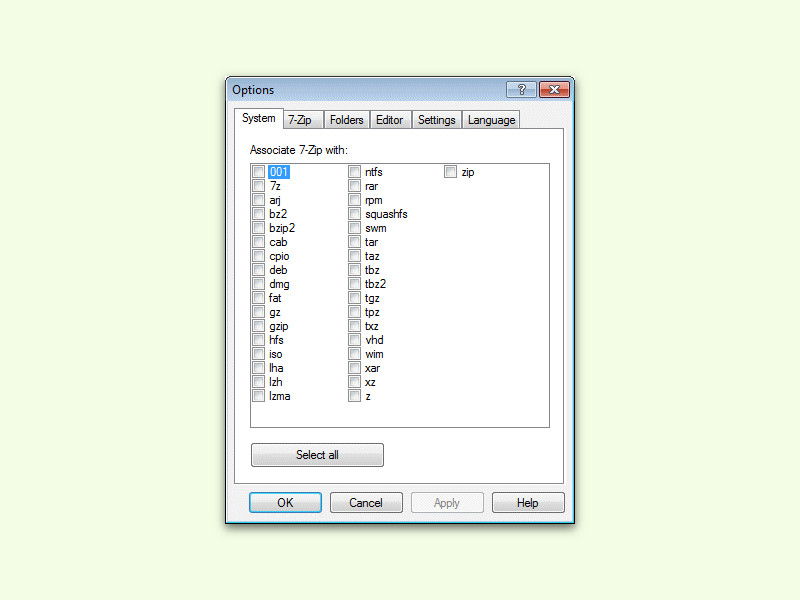
Task: Check the tgz checkbox
Action: [355, 298]
